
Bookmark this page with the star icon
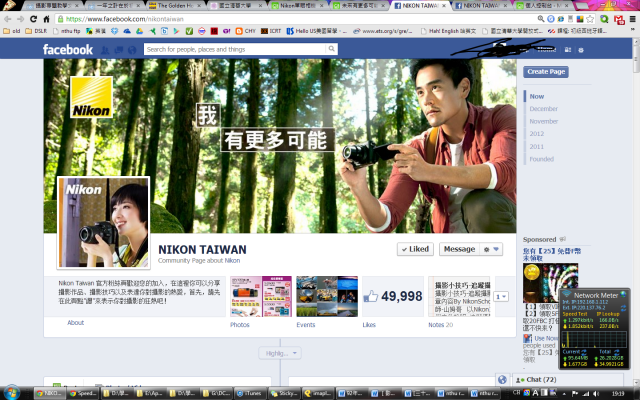click(590, 19)
